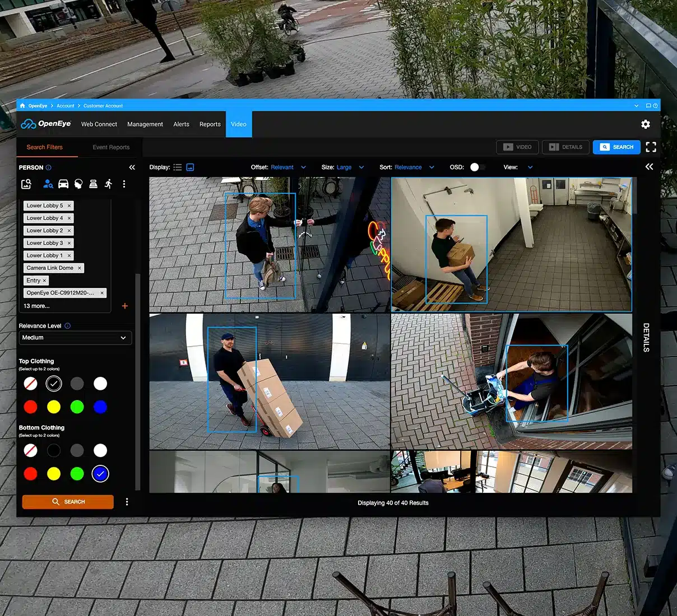The height and width of the screenshot is (616, 677).
Task: Deselect the black Top Clothing color
Action: [x=54, y=384]
